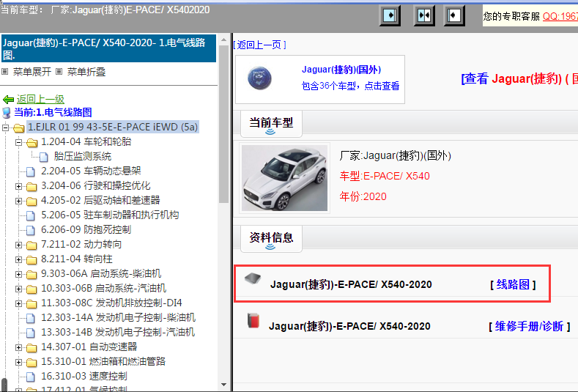578x392 pixels.
Task: Click the 返回上一级 link
Action: (40, 99)
